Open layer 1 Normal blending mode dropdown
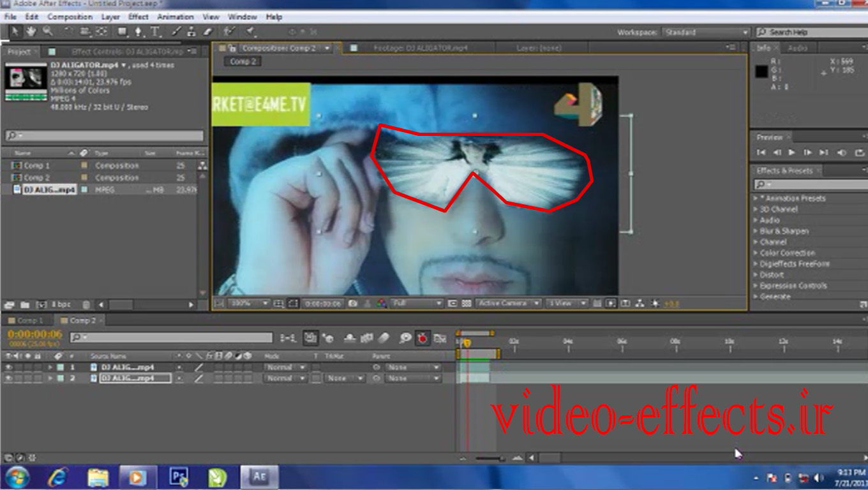This screenshot has height=490, width=868. 285,367
